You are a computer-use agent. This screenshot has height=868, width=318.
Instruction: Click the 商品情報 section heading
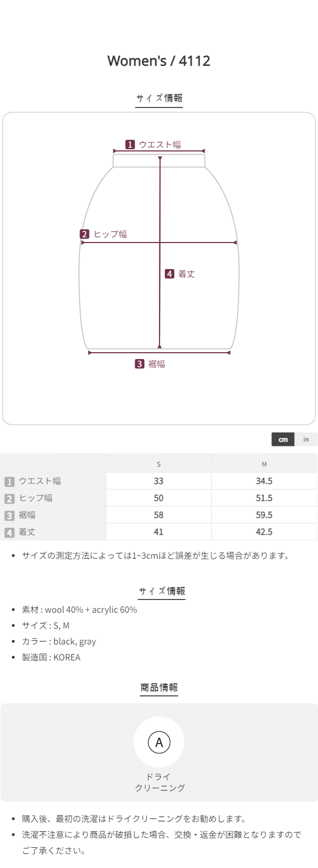(x=159, y=687)
